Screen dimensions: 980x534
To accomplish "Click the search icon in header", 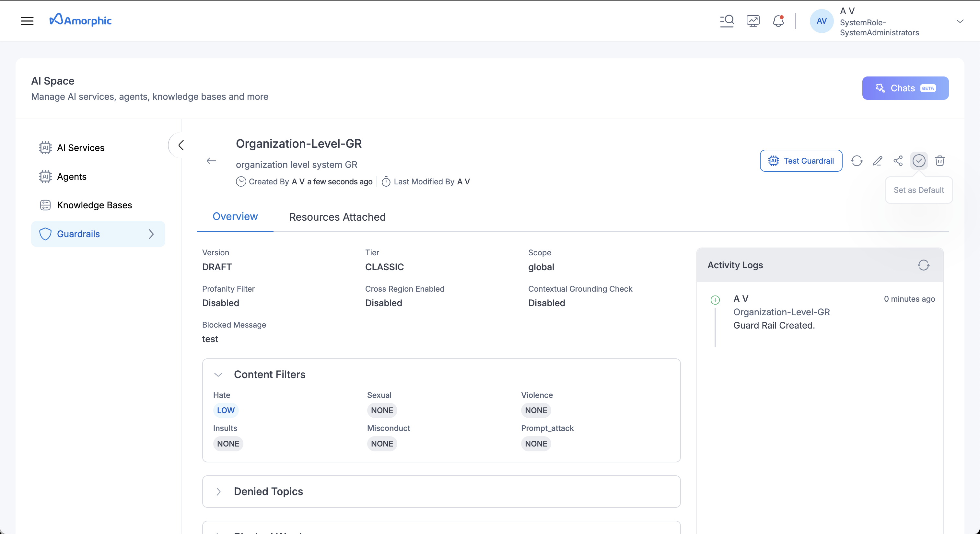I will click(x=727, y=21).
